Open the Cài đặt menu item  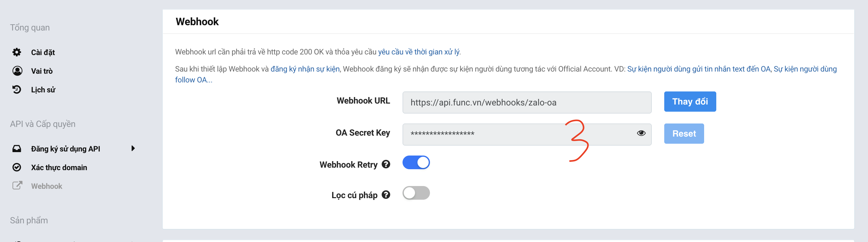tap(43, 53)
